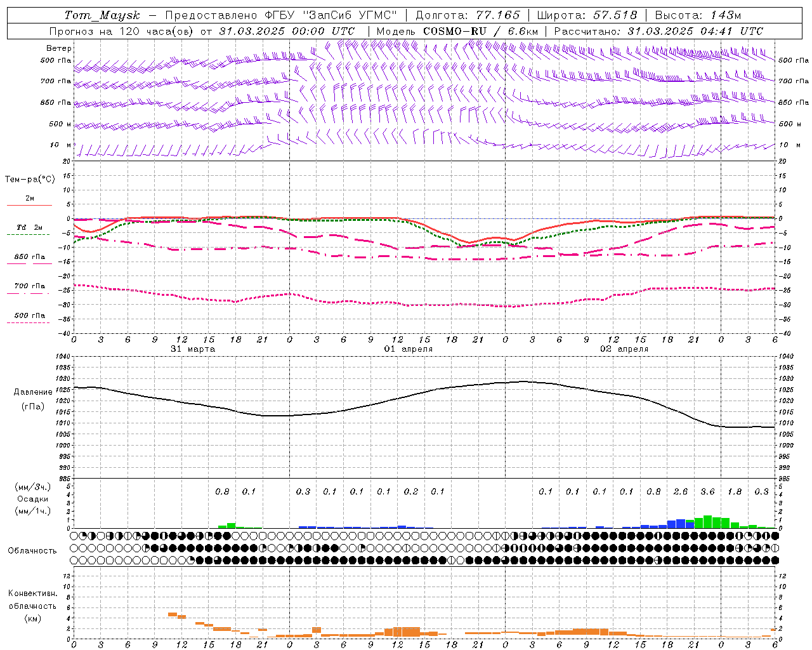Click the Ветер panel label
Screen dimensions: 812x650
(x=59, y=48)
